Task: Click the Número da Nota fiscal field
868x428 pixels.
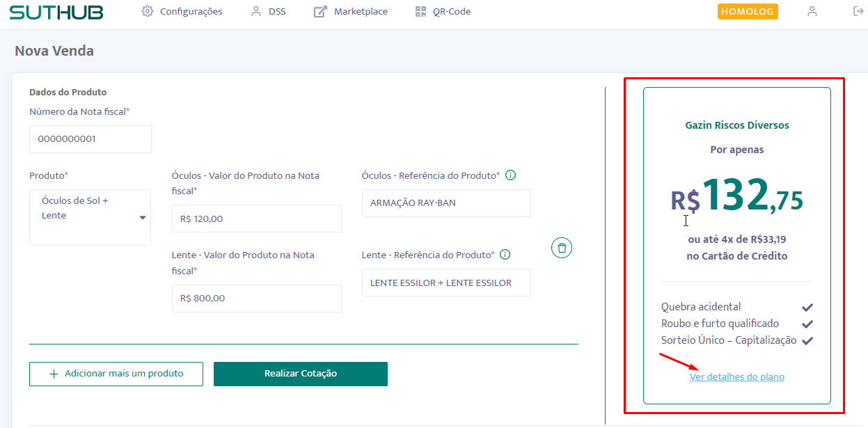Action: click(90, 139)
